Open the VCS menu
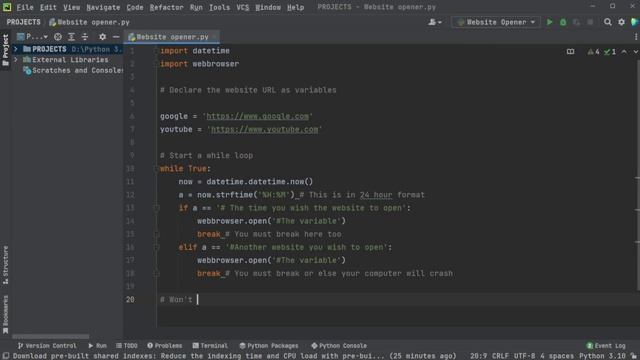 (243, 7)
